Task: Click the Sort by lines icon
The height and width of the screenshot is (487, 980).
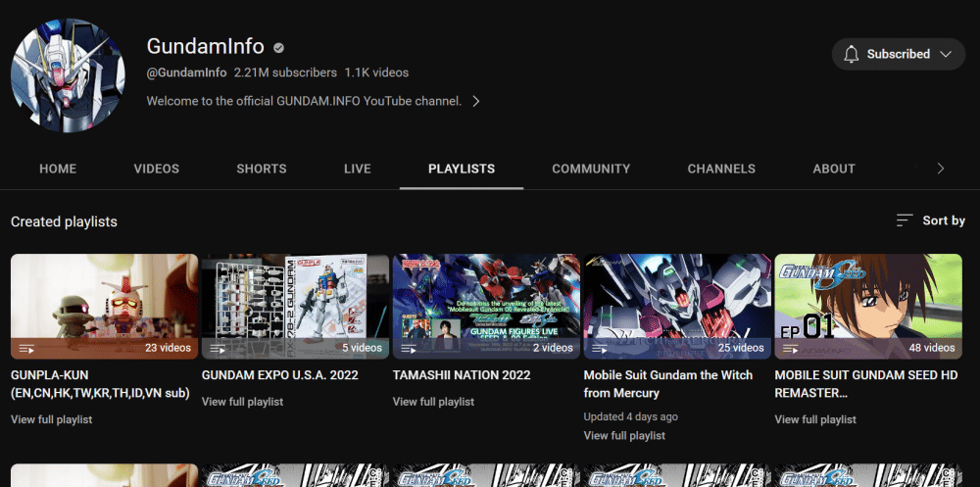Action: tap(905, 220)
